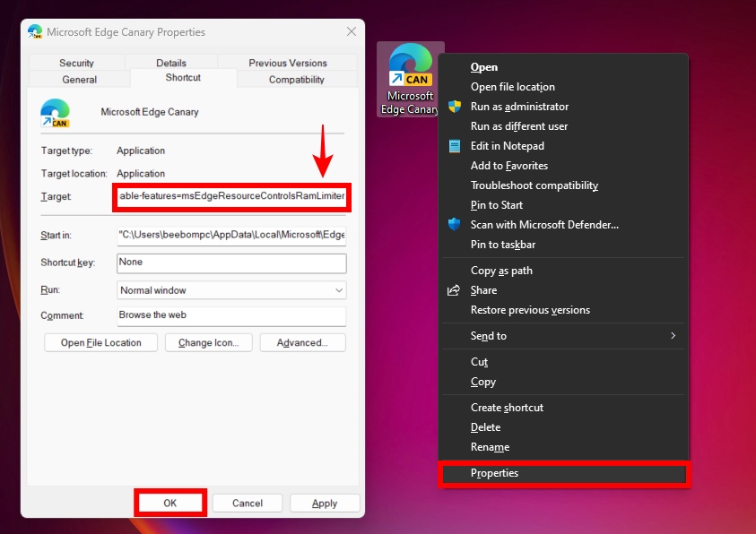Choose Create shortcut
Image resolution: width=756 pixels, height=534 pixels.
(x=562, y=408)
